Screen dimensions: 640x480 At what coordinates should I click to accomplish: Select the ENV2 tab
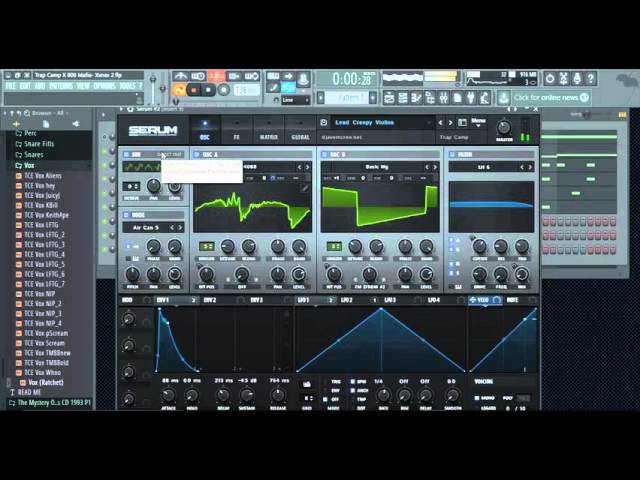pyautogui.click(x=210, y=300)
